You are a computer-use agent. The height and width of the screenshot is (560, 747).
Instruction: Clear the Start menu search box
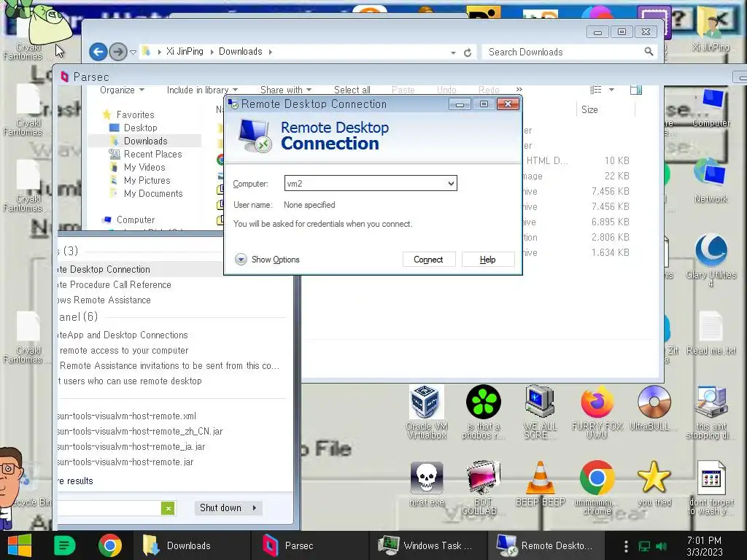click(169, 508)
